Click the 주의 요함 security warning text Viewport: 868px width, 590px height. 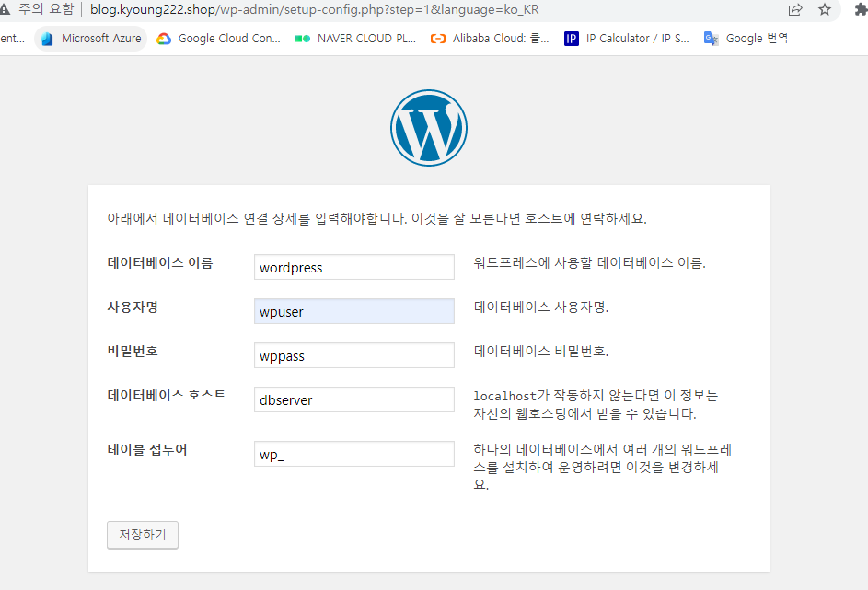pos(46,9)
